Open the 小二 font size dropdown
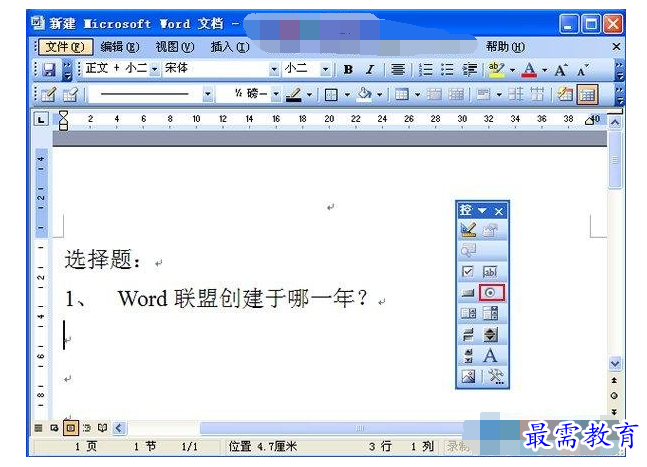This screenshot has width=647, height=467. pos(326,69)
